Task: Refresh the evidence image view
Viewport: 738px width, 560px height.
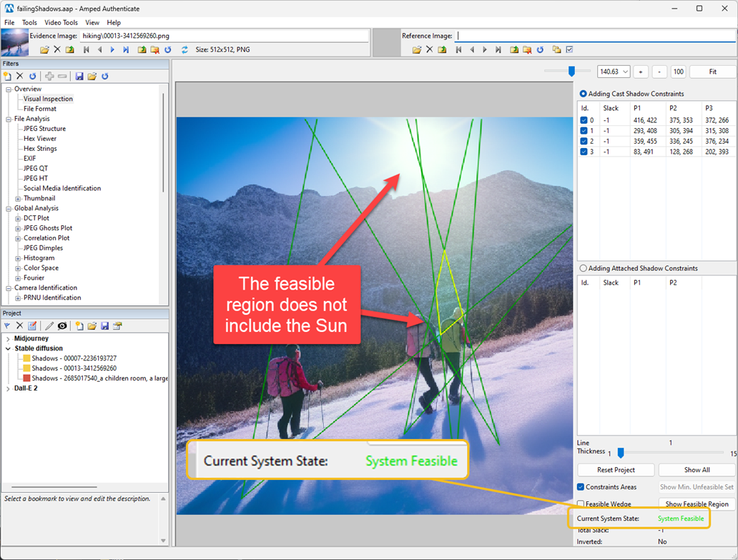Action: (167, 49)
